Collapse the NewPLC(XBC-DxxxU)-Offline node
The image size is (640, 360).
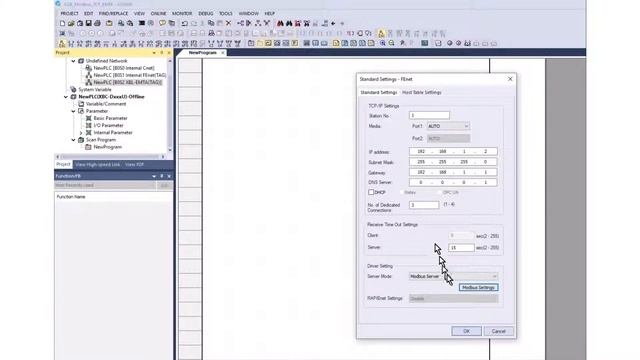pos(66,97)
